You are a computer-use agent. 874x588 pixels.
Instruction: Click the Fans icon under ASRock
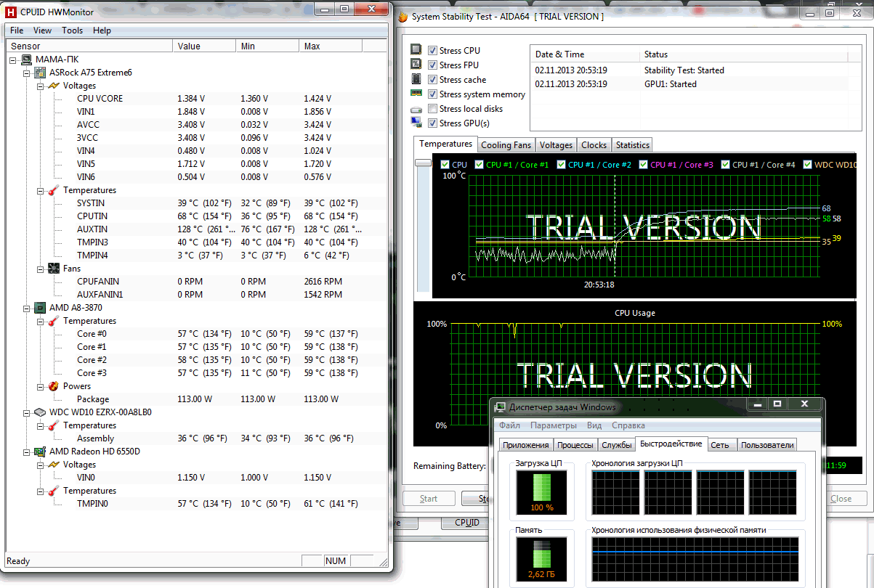[x=54, y=269]
